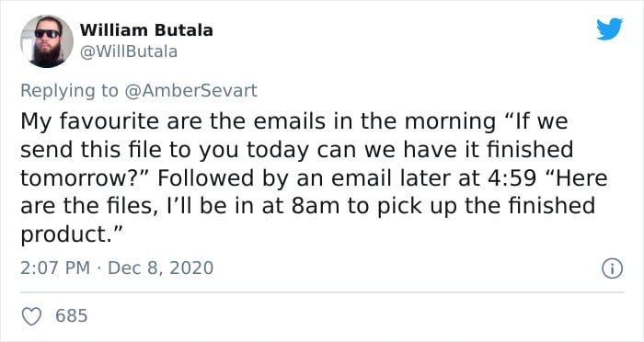Open William Butala's profile picture
This screenshot has width=644, height=342.
47,41
